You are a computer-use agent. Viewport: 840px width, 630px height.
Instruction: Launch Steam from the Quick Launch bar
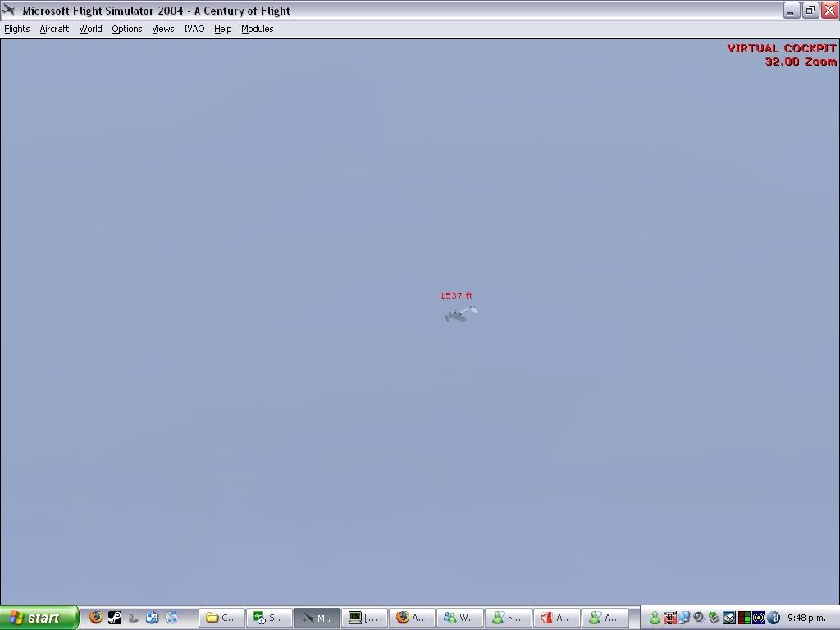pos(115,618)
